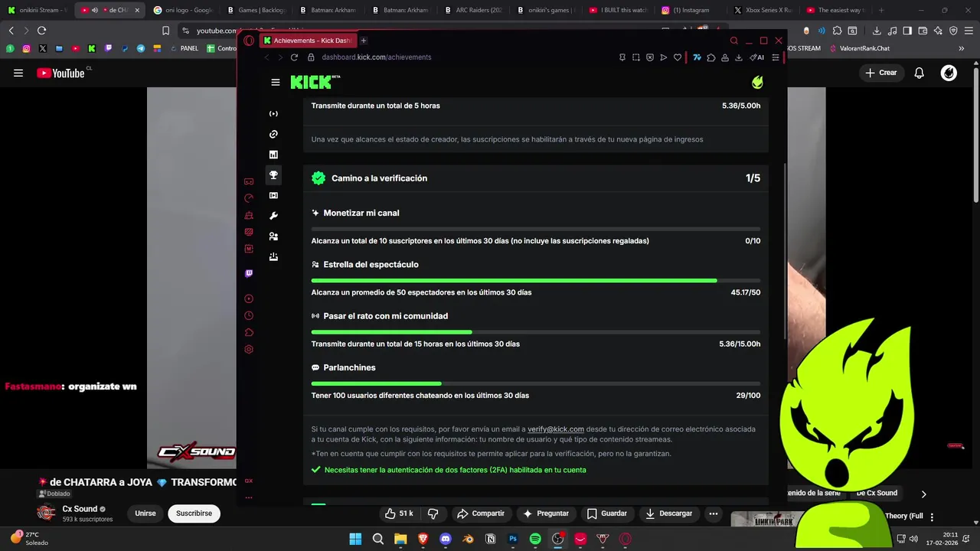Click the Preguntar button

[x=545, y=514]
